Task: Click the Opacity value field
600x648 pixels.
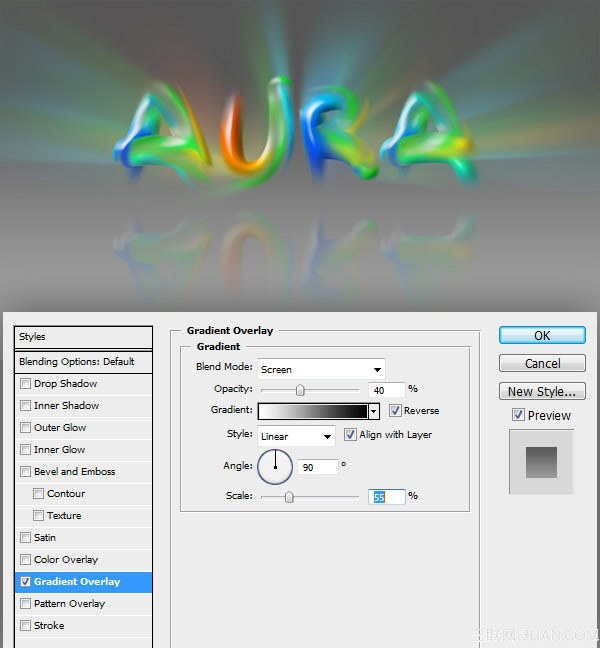Action: click(386, 390)
